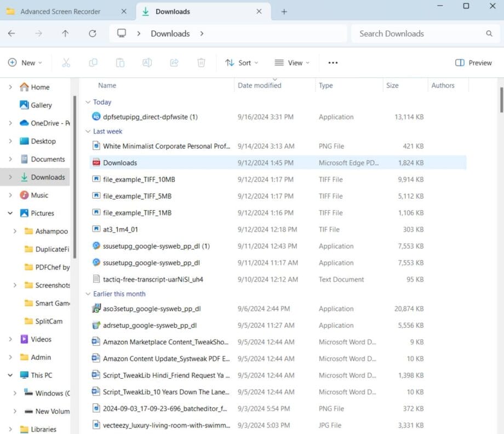Click the search magnifier icon
Viewport: 504px width, 434px height.
pyautogui.click(x=489, y=33)
